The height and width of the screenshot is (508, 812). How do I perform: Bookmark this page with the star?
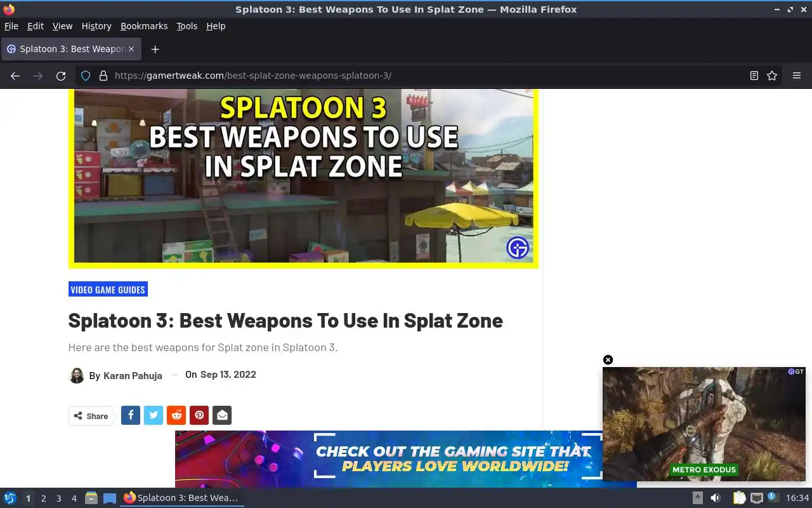(772, 76)
